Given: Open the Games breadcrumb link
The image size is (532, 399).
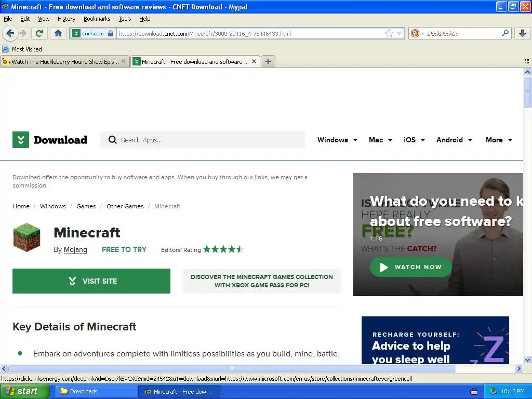Looking at the screenshot, I should [86, 206].
